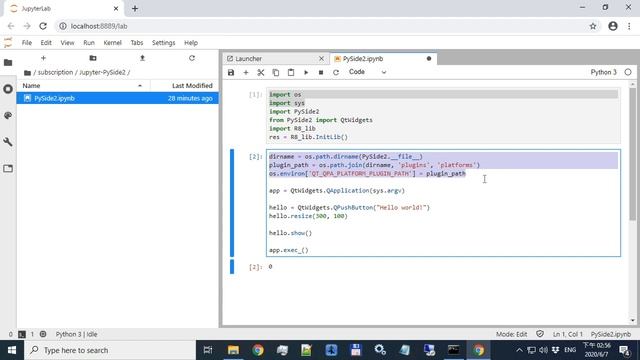The width and height of the screenshot is (640, 360).
Task: Navigate to Jupyter-PySide2 in breadcrumb
Action: pyautogui.click(x=102, y=72)
